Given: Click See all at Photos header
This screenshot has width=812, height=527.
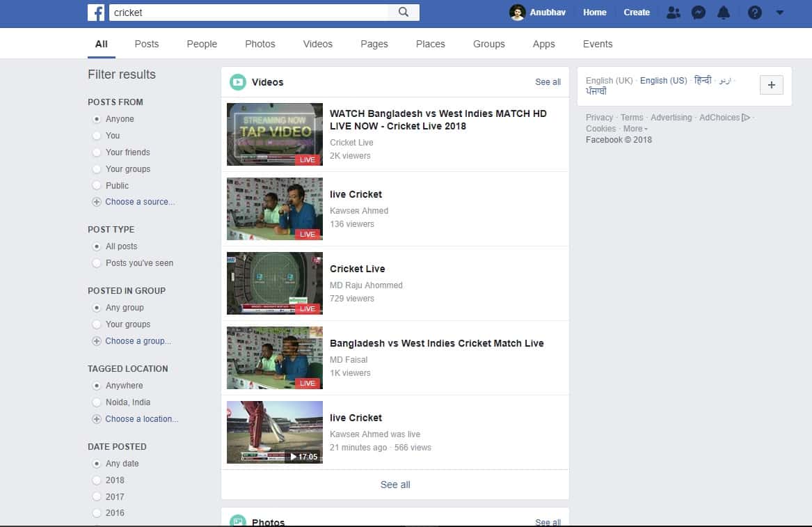Looking at the screenshot, I should coord(548,522).
